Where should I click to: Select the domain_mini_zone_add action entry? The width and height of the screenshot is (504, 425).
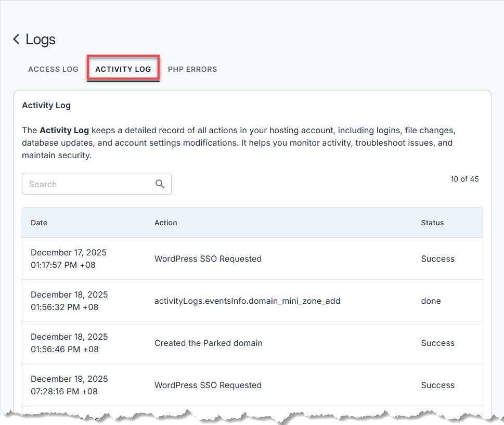247,301
